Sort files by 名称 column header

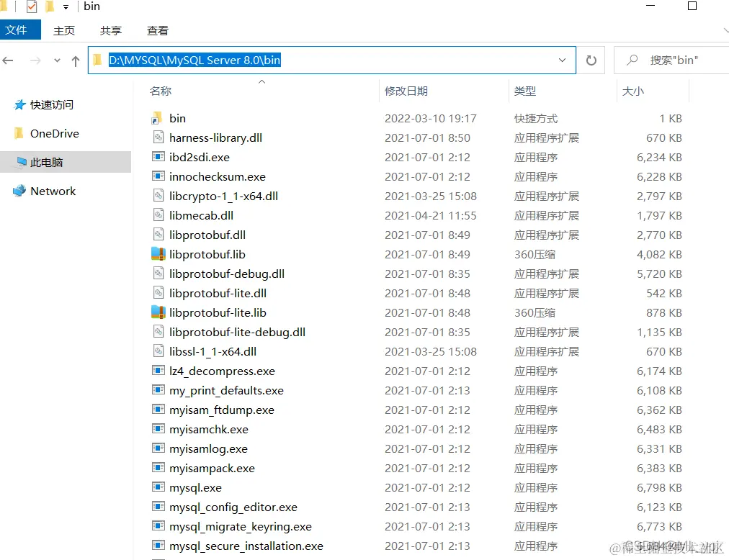[161, 91]
